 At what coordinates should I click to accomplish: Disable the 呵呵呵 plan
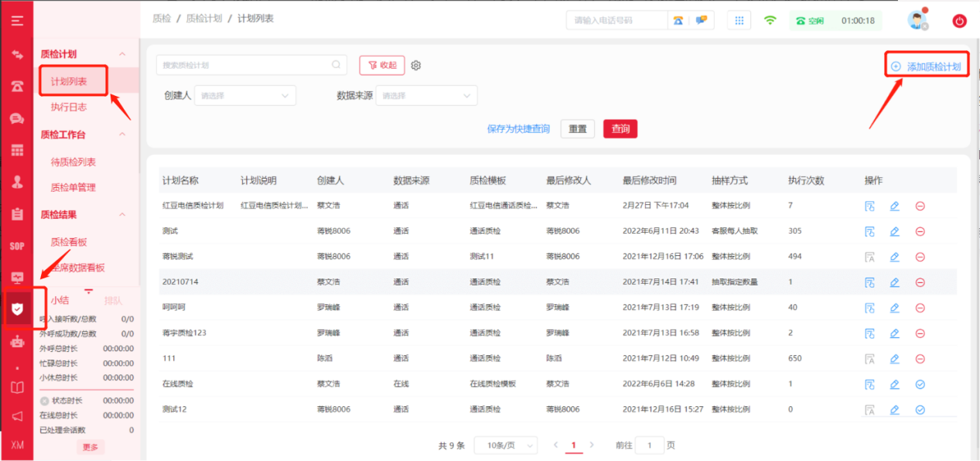click(x=920, y=308)
